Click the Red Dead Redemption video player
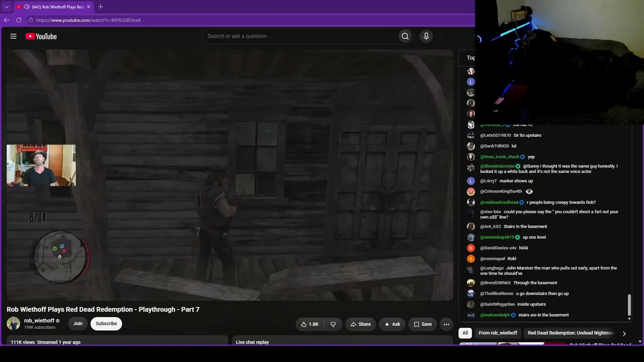644x362 pixels. tap(230, 175)
